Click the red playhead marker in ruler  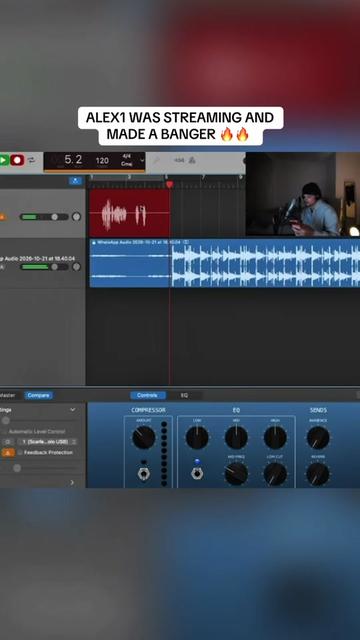(x=169, y=184)
